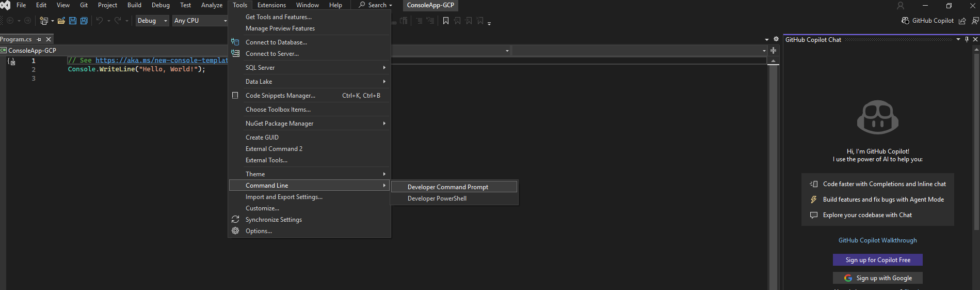
Task: Click Sign up with Google button
Action: click(877, 278)
